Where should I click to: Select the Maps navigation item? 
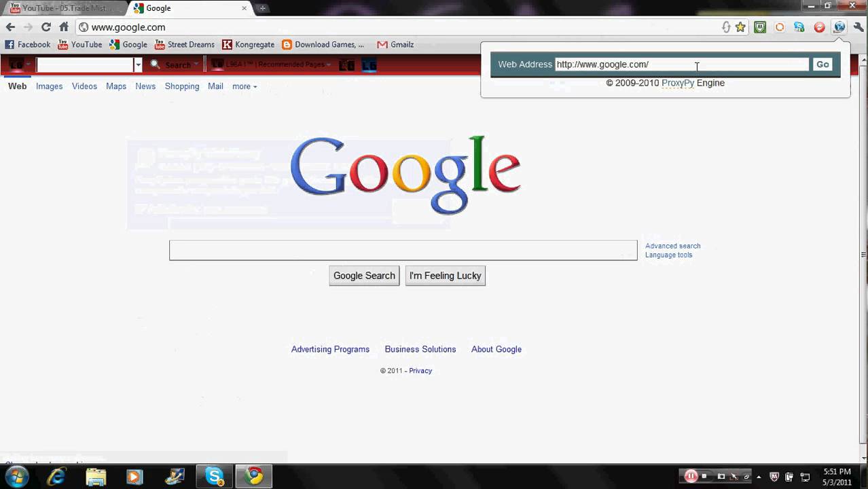point(116,86)
